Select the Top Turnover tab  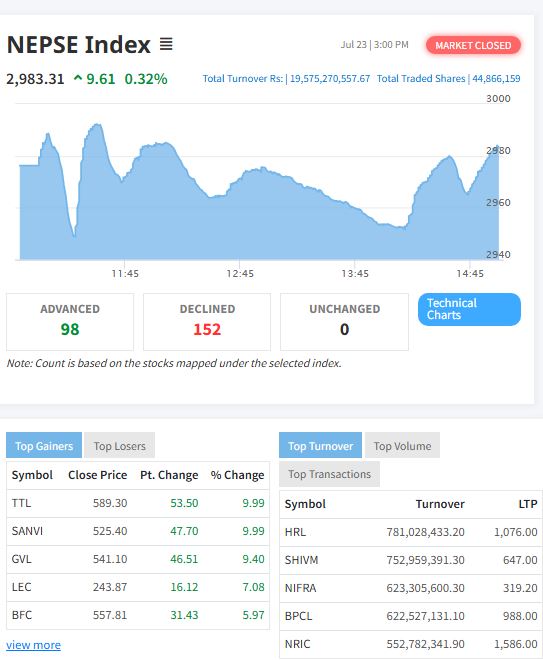pyautogui.click(x=320, y=445)
